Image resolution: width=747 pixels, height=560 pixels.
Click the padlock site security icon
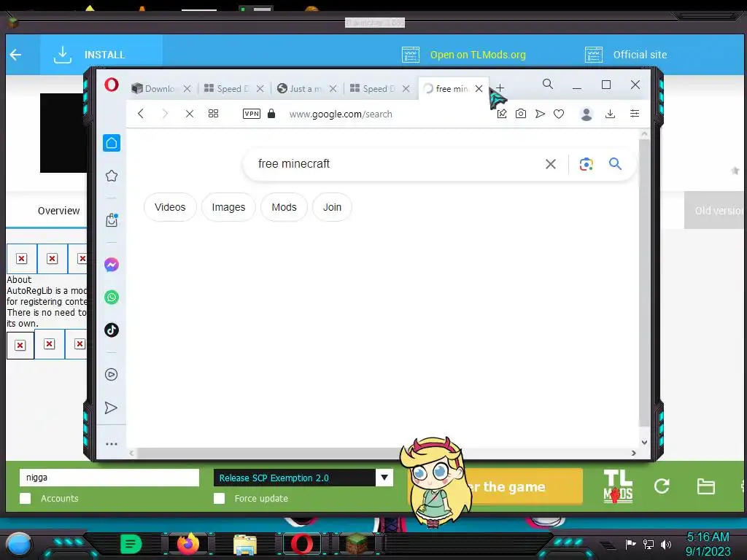[x=271, y=113]
